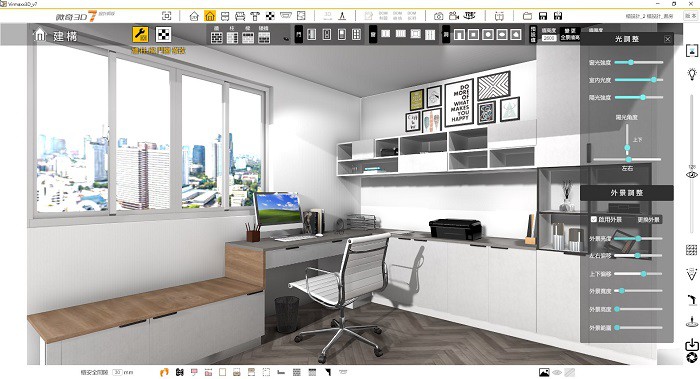Select the checkered floor tile tool

click(x=163, y=35)
